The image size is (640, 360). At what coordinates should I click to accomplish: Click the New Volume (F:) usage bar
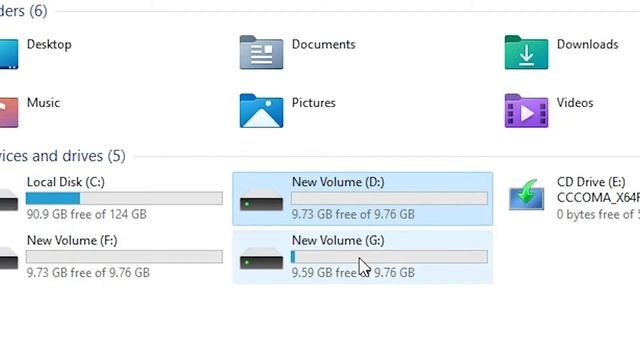(124, 257)
